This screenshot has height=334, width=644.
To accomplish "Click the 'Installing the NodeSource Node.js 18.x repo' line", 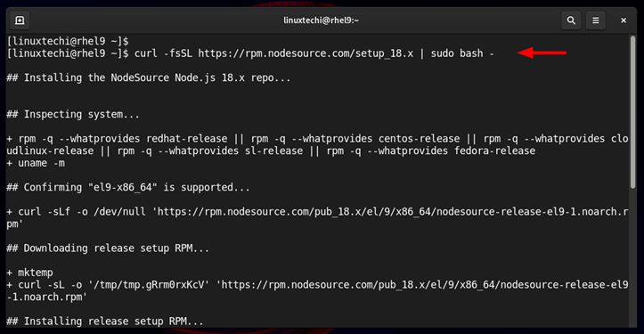I will (149, 77).
